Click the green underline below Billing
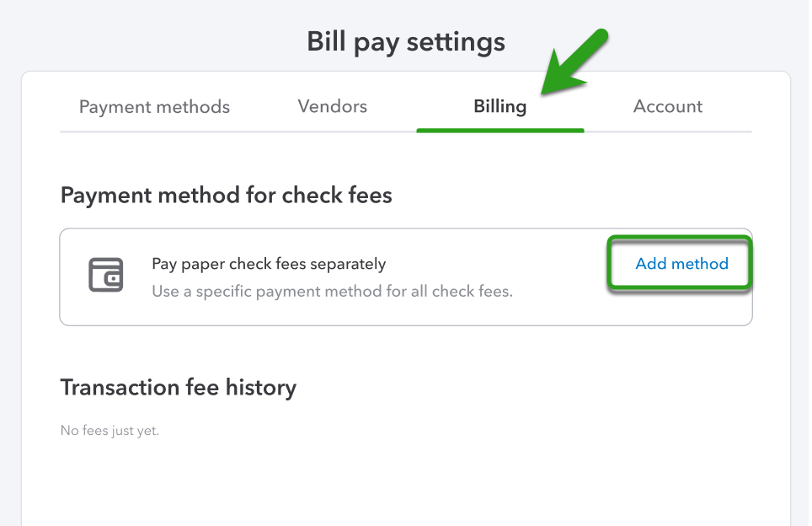This screenshot has width=812, height=526. click(x=499, y=131)
